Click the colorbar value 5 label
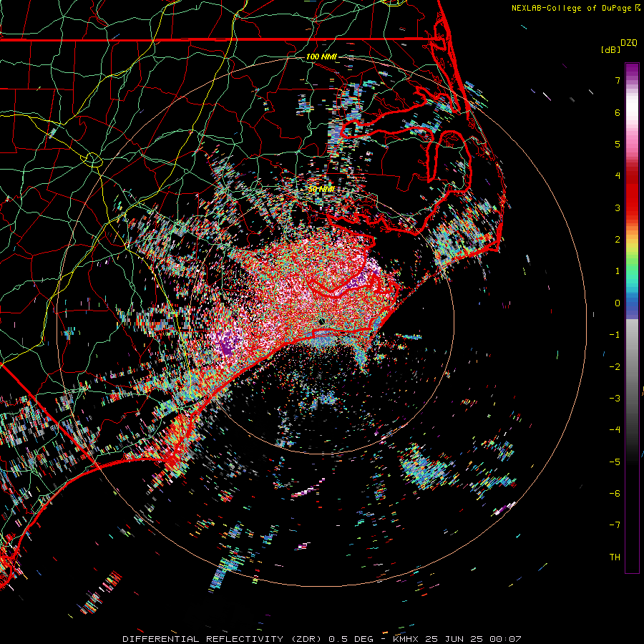 click(618, 144)
